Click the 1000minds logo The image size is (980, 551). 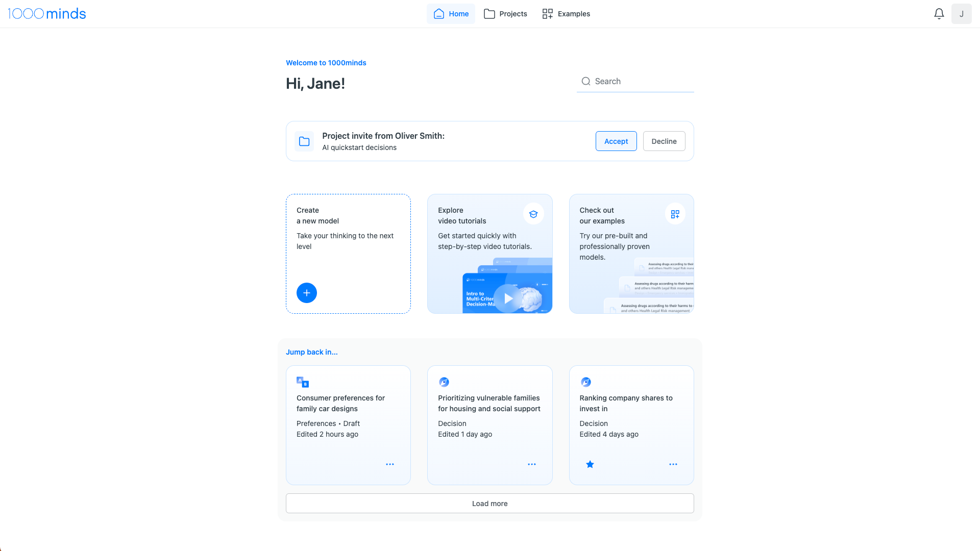47,14
